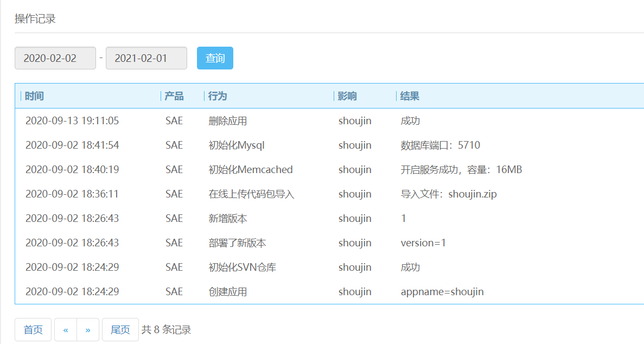This screenshot has height=344, width=644.
Task: Click the 结果 column header
Action: [410, 96]
